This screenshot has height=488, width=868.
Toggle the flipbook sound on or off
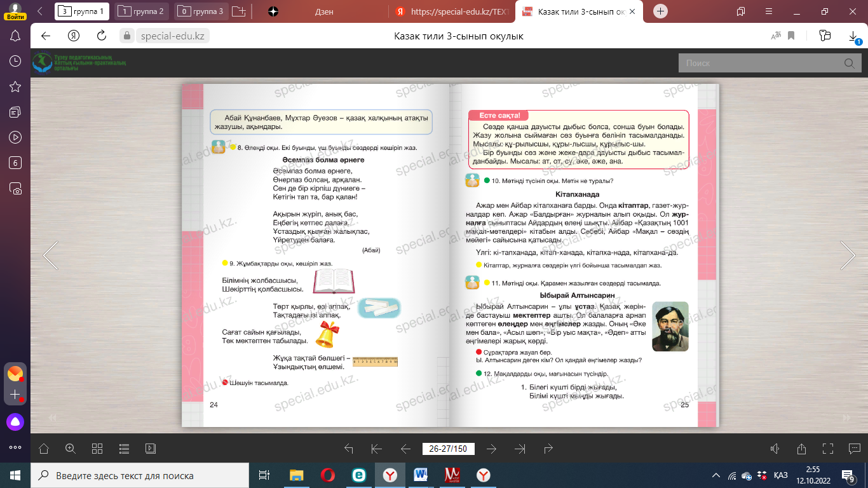[775, 449]
